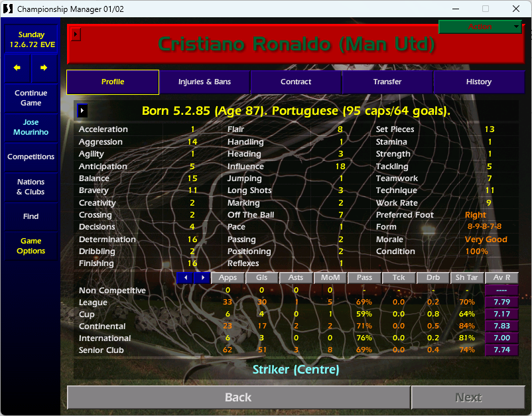Click the Tck column header
The width and height of the screenshot is (532, 416).
click(x=399, y=277)
